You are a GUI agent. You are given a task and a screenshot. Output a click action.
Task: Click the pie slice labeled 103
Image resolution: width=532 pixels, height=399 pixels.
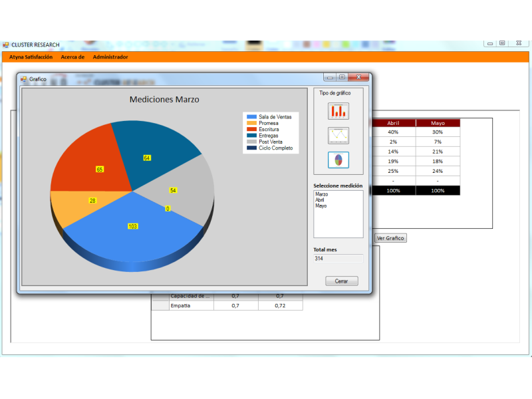click(x=133, y=233)
